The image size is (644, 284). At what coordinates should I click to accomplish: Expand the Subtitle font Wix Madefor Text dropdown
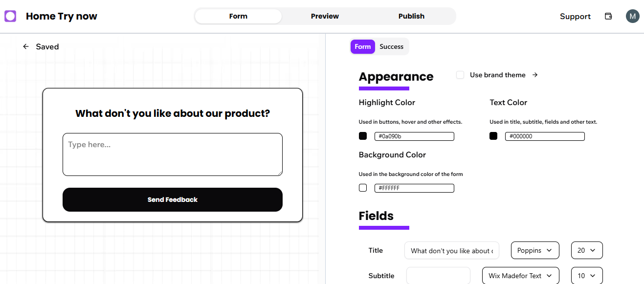(x=520, y=276)
